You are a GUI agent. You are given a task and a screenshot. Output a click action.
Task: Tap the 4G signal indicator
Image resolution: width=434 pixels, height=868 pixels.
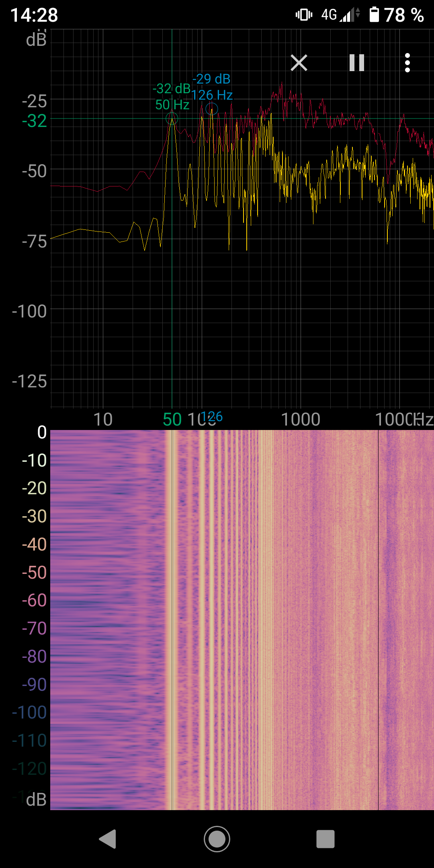(x=340, y=15)
